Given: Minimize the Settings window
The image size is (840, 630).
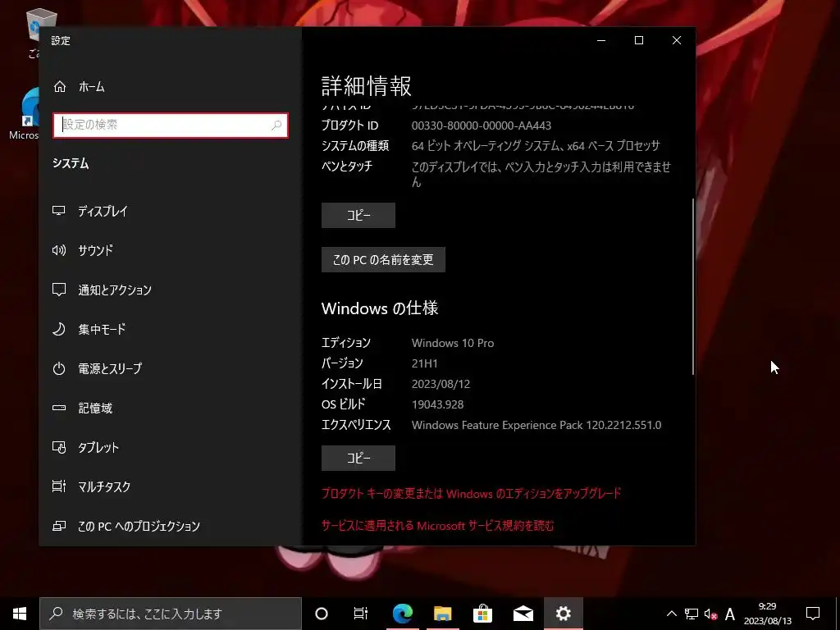Looking at the screenshot, I should (601, 41).
